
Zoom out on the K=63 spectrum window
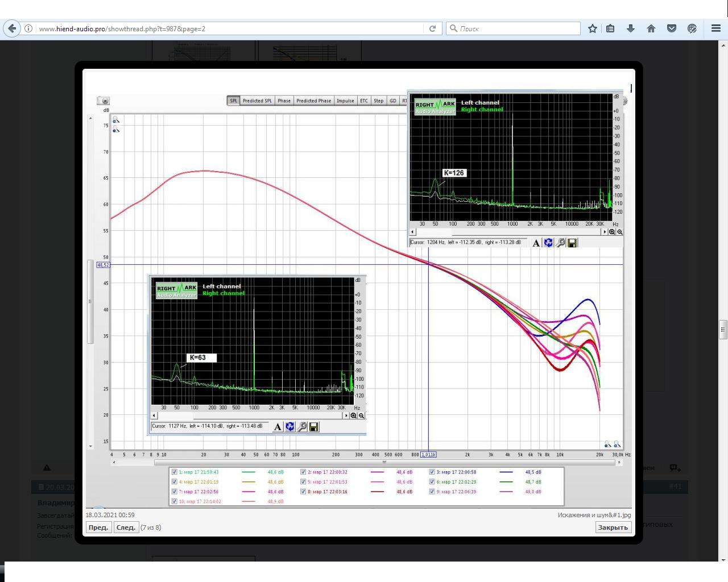tap(361, 415)
